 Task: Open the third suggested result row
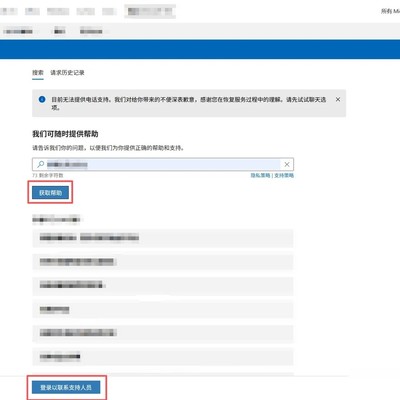[163, 286]
